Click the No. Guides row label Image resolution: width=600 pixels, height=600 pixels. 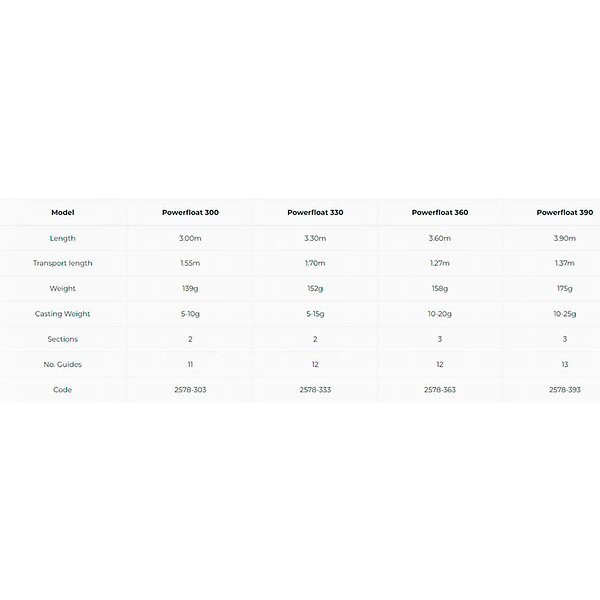pyautogui.click(x=63, y=364)
